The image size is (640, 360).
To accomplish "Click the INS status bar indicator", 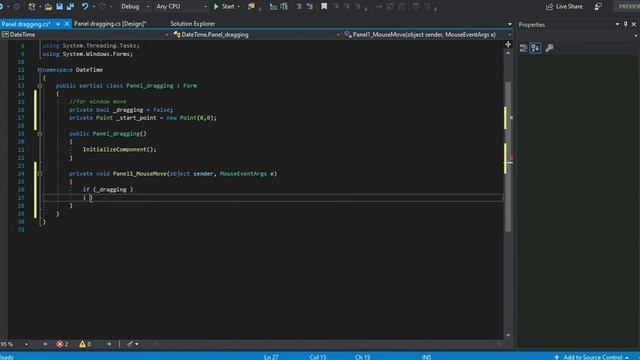I will coord(427,357).
